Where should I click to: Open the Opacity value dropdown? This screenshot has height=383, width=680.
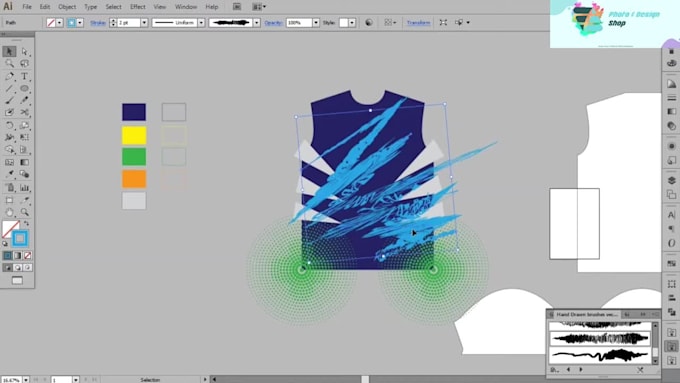[x=316, y=23]
